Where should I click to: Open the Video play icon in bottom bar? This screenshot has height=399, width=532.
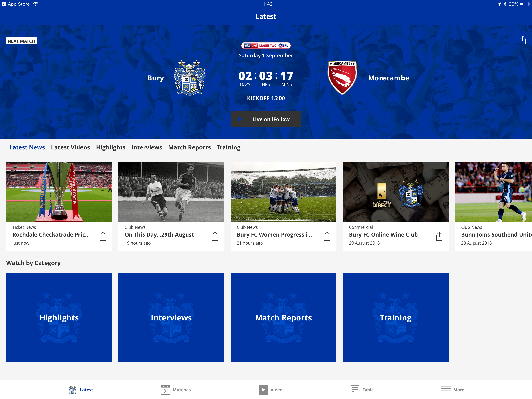point(263,390)
